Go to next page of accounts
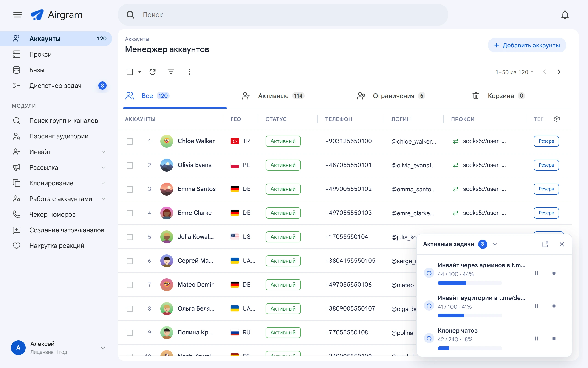The width and height of the screenshot is (588, 368). pos(559,72)
